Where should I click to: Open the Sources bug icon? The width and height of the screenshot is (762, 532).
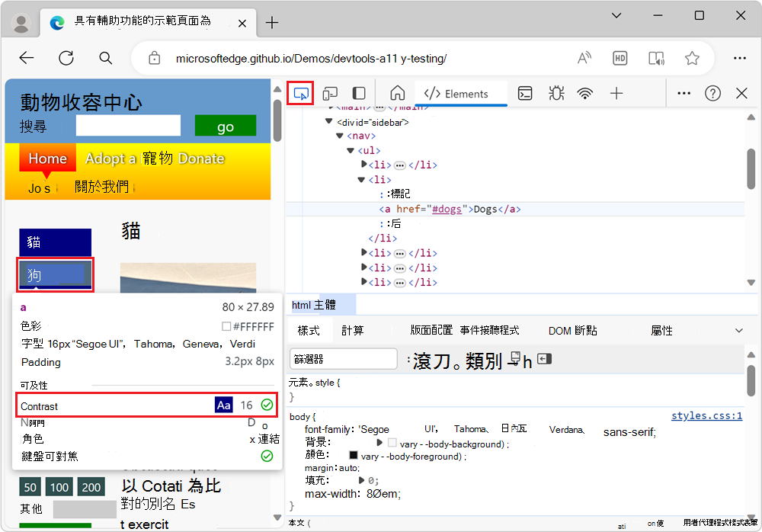(x=556, y=93)
